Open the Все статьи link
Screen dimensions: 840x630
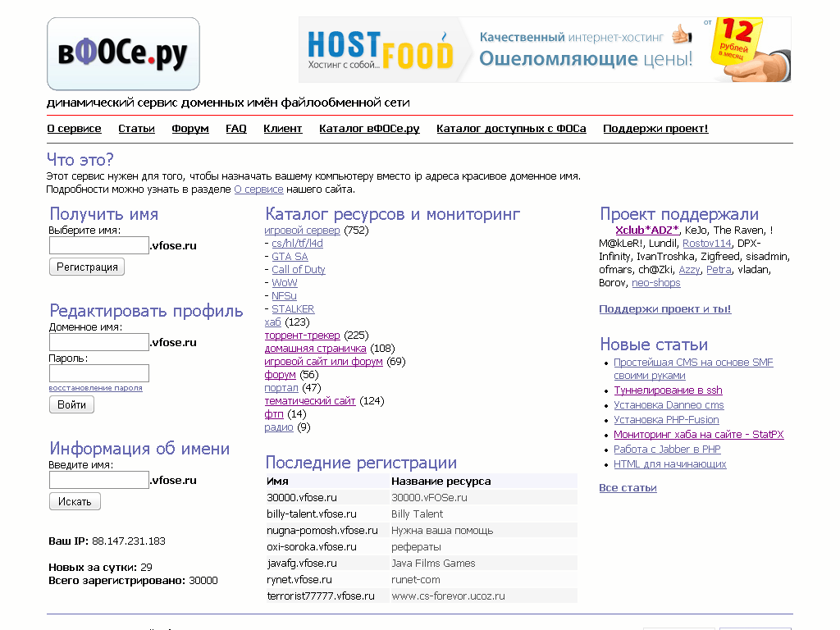(628, 488)
